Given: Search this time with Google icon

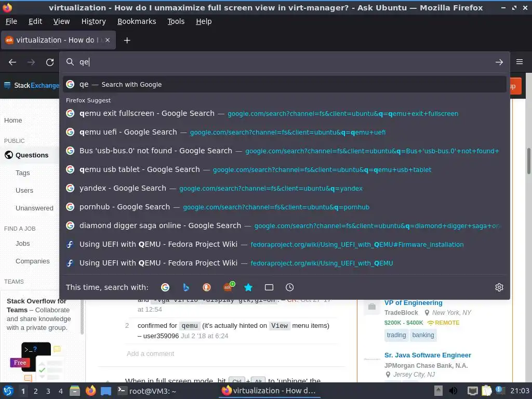Looking at the screenshot, I should coord(165,287).
